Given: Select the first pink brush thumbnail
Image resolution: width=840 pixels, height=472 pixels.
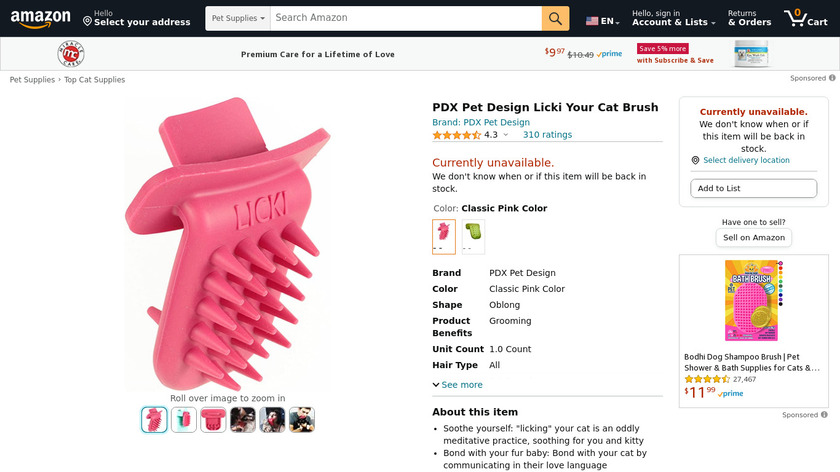Looking at the screenshot, I should pyautogui.click(x=154, y=420).
